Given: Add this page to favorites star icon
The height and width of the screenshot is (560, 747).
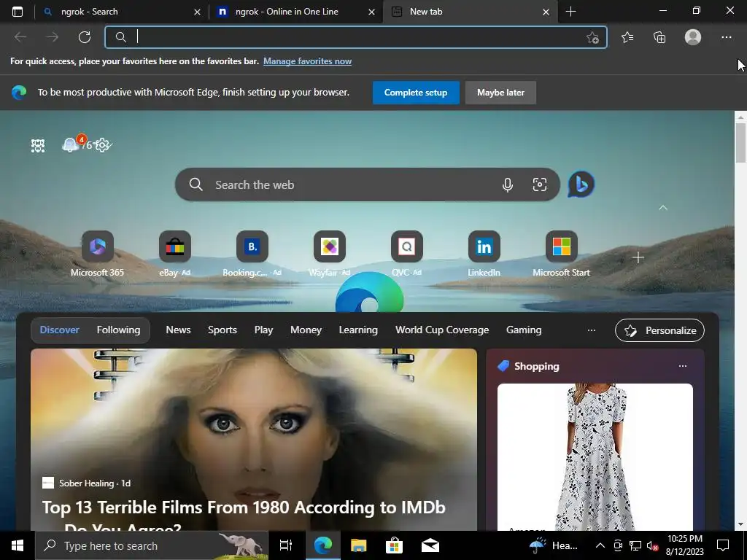Looking at the screenshot, I should pos(592,38).
